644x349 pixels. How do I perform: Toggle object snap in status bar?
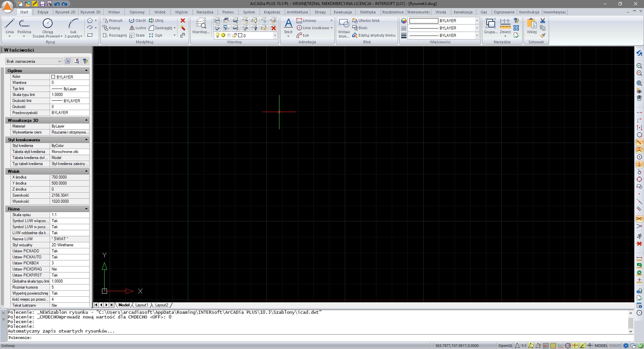point(575,346)
